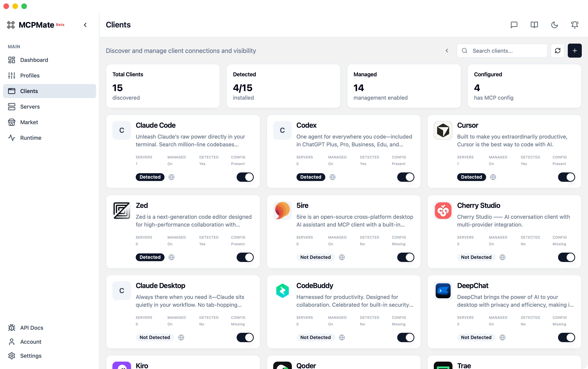Click the Cursor app logo thumbnail
Viewport: 588px width, 369px height.
pos(443,130)
